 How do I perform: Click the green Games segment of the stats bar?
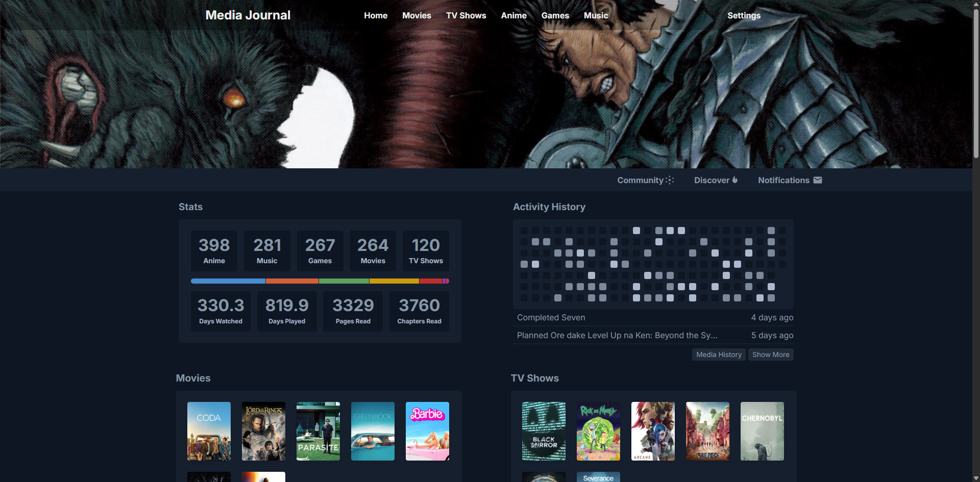[x=344, y=281]
